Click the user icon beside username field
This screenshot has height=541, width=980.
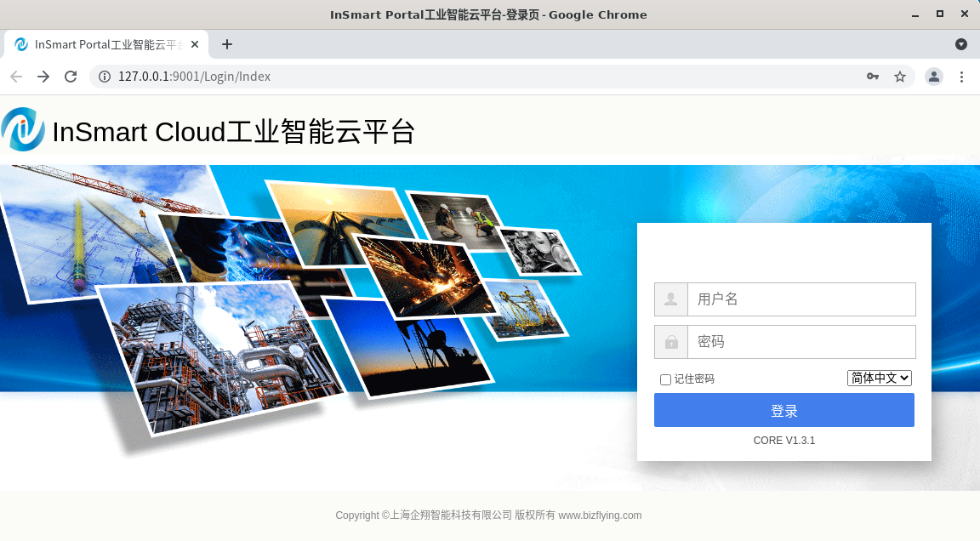click(670, 299)
